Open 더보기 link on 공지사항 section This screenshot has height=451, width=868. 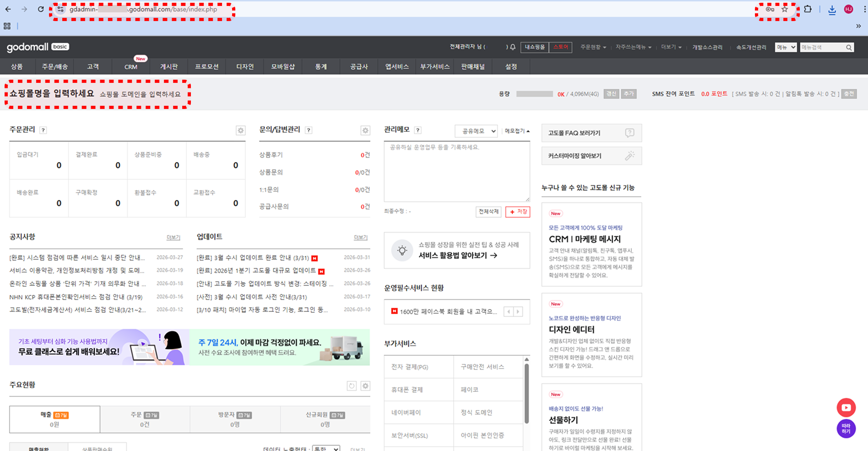173,237
